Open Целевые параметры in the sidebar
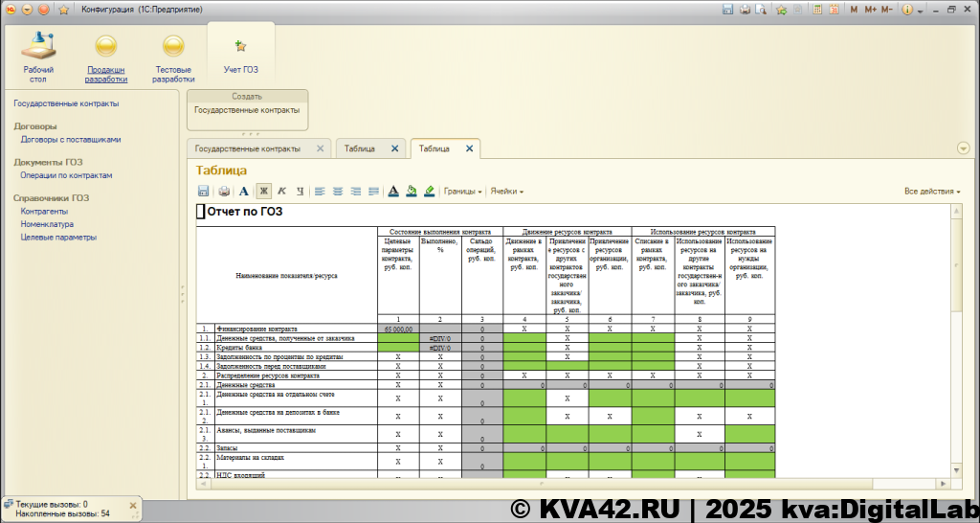Viewport: 980px width, 523px height. point(58,237)
